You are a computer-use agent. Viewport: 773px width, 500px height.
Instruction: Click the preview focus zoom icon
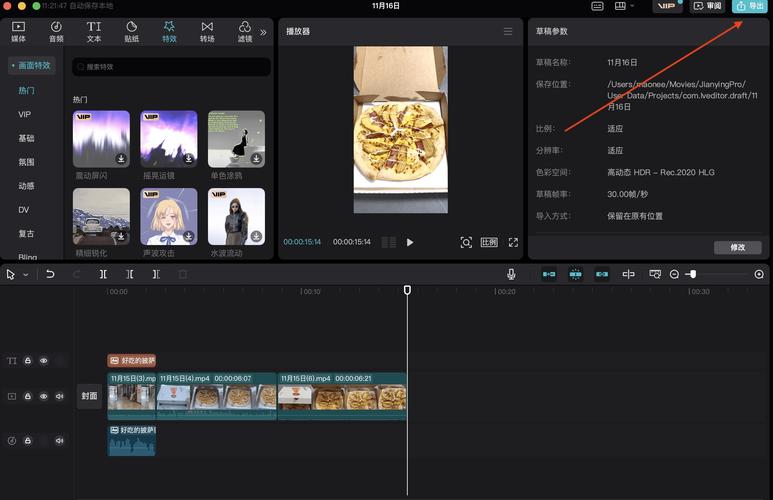tap(466, 242)
